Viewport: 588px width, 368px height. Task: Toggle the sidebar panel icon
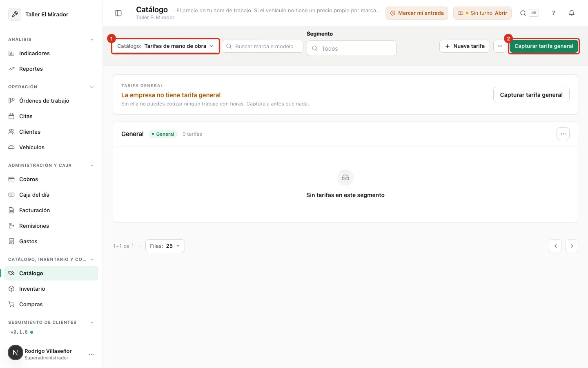[118, 13]
